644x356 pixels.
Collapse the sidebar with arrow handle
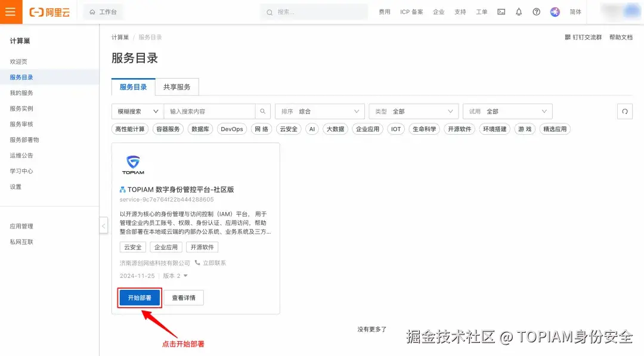pyautogui.click(x=104, y=226)
